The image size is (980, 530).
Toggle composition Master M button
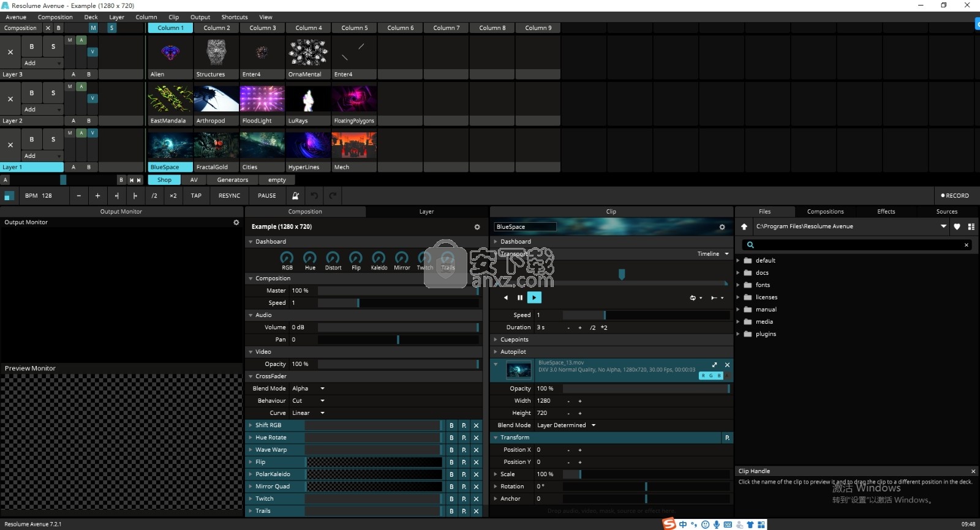point(93,28)
